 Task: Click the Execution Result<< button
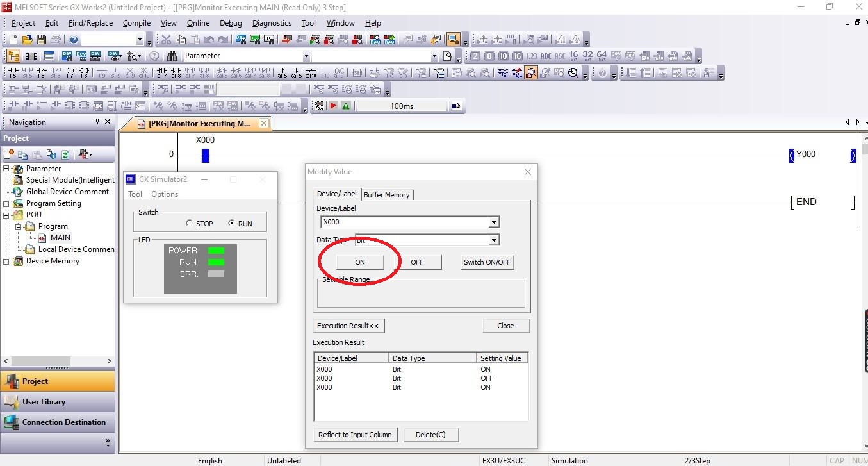348,326
